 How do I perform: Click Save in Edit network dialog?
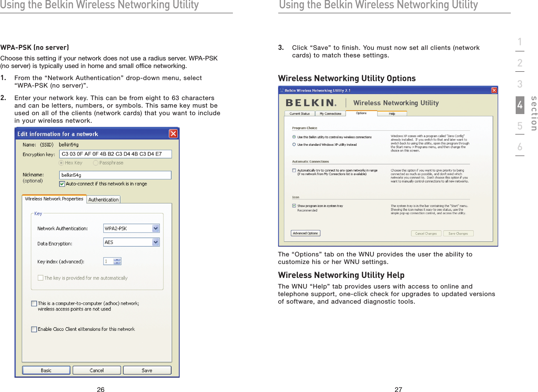tap(147, 370)
